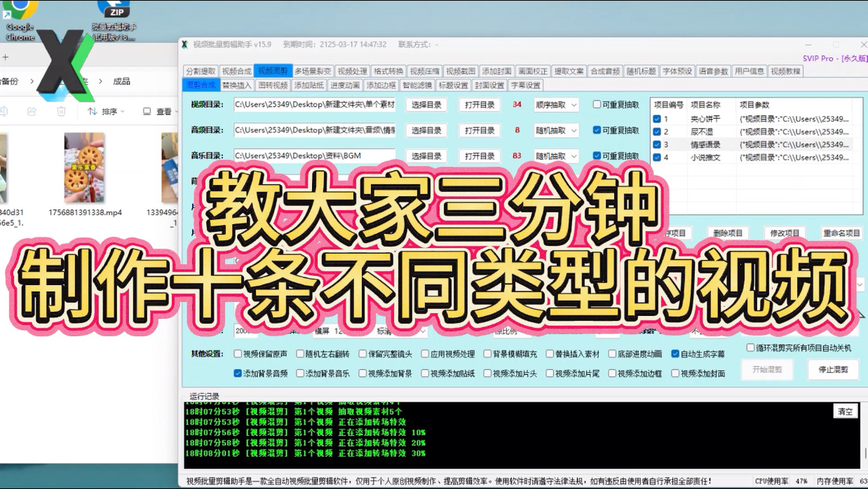Open the 随机抽取 dropdown for 音乐目录
This screenshot has width=868, height=489.
(x=555, y=156)
